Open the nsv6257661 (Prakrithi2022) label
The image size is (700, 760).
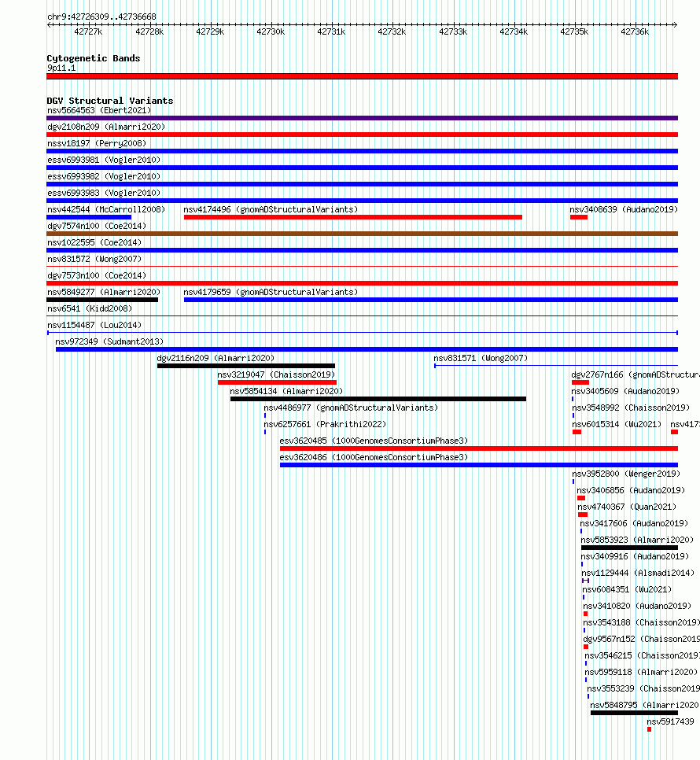pos(325,424)
